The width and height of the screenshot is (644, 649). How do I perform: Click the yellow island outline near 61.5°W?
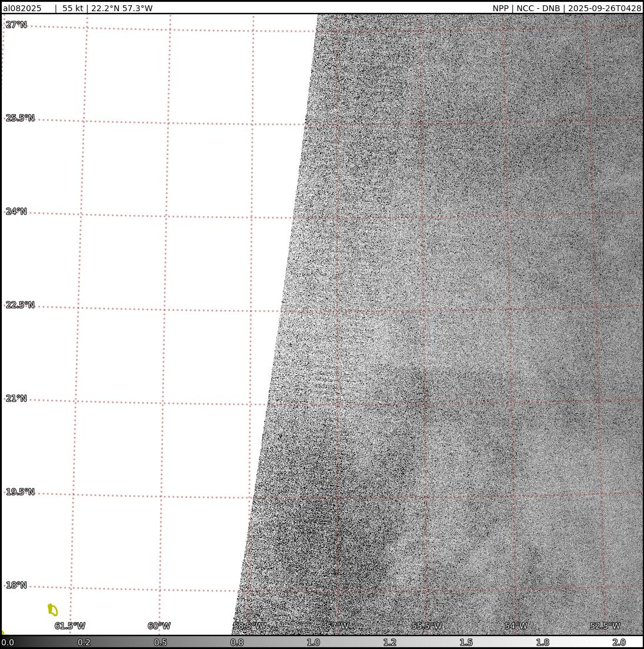coord(53,610)
